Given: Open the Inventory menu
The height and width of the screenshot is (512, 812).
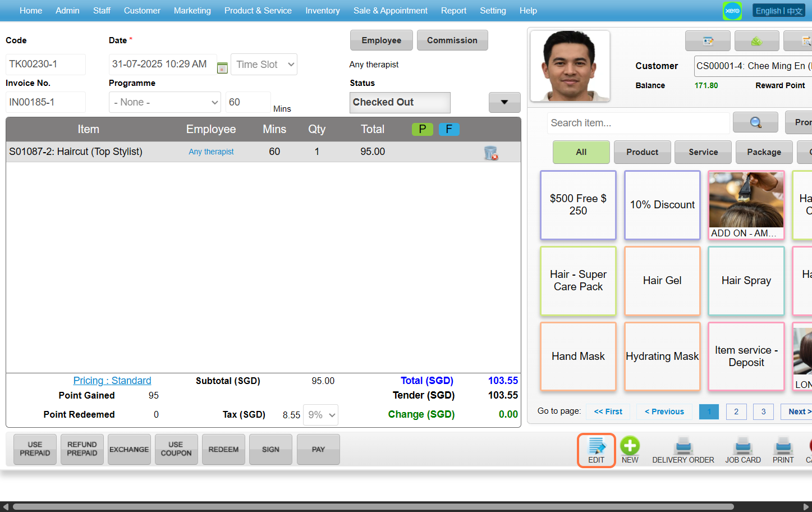Looking at the screenshot, I should click(x=322, y=11).
